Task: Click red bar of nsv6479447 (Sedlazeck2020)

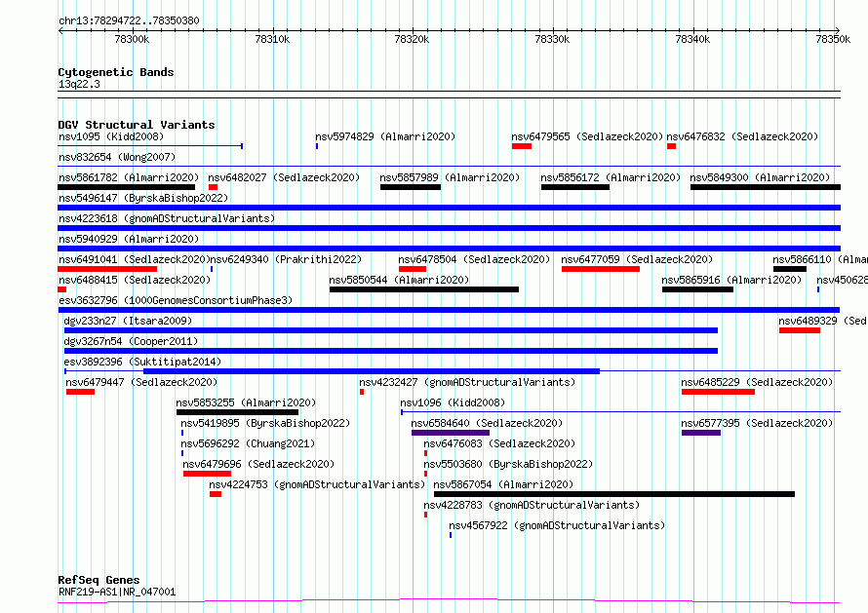Action: [x=80, y=392]
